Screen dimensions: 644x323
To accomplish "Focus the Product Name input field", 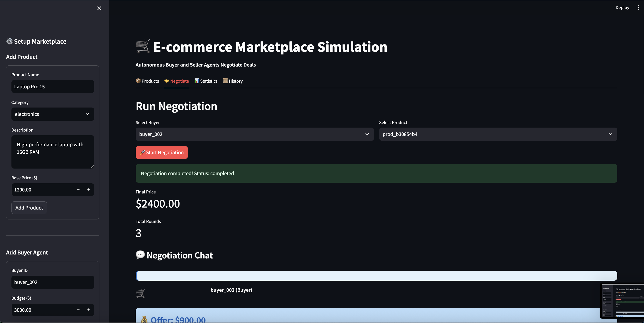I will (x=53, y=87).
